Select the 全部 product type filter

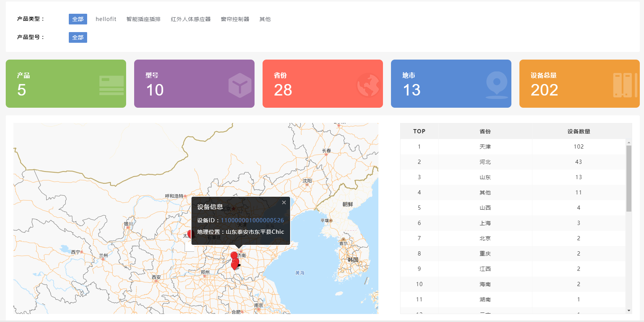78,19
